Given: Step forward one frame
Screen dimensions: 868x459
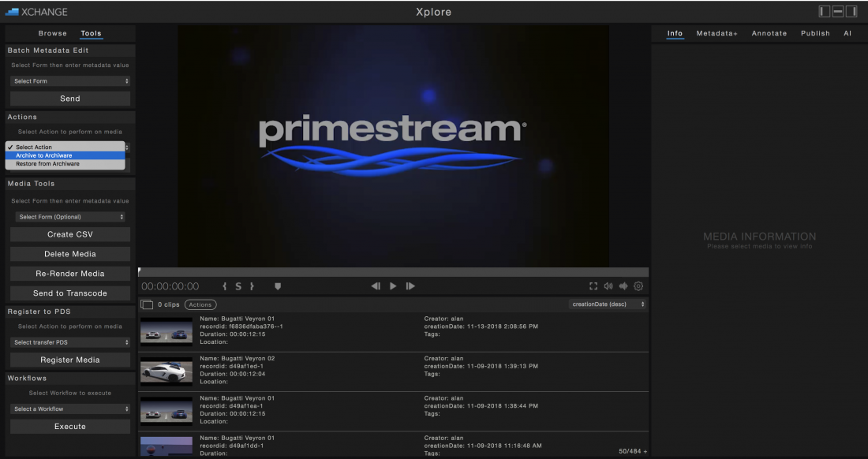Looking at the screenshot, I should 410,286.
